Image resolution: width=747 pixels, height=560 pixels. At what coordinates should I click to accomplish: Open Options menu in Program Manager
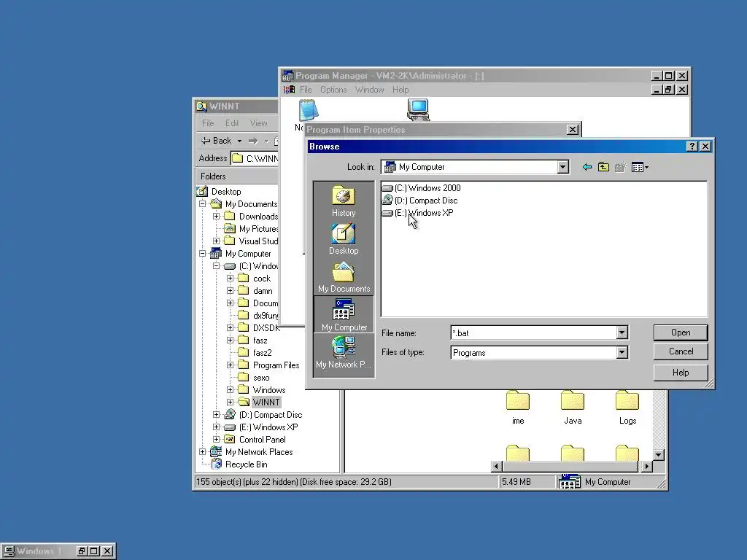click(x=333, y=90)
